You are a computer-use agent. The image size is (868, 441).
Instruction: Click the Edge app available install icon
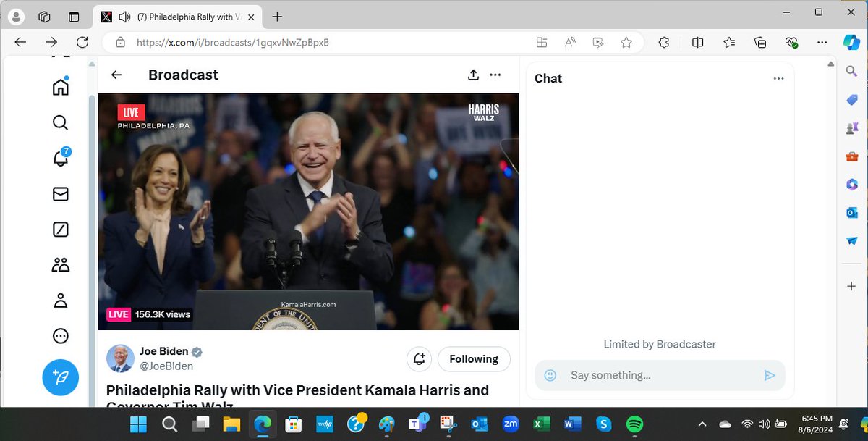point(542,43)
